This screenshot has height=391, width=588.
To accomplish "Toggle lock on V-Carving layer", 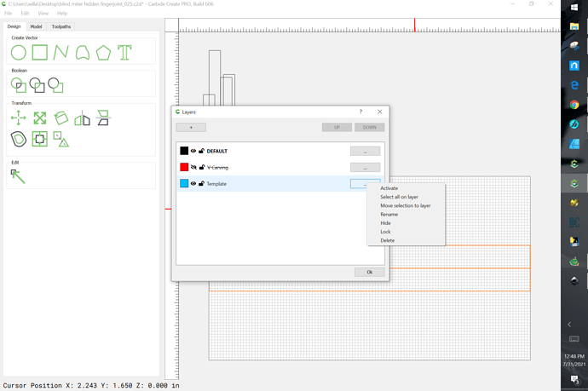I will (x=201, y=167).
